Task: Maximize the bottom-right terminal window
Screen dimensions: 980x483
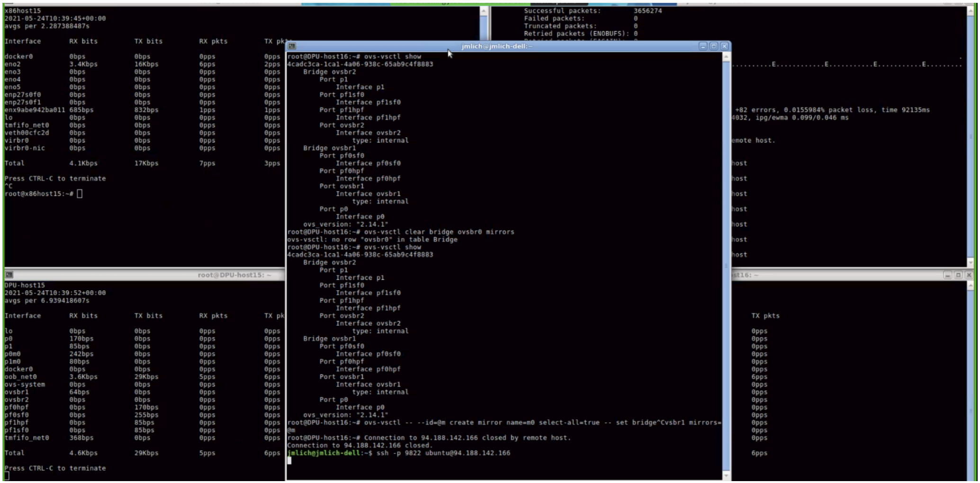Action: pos(958,275)
